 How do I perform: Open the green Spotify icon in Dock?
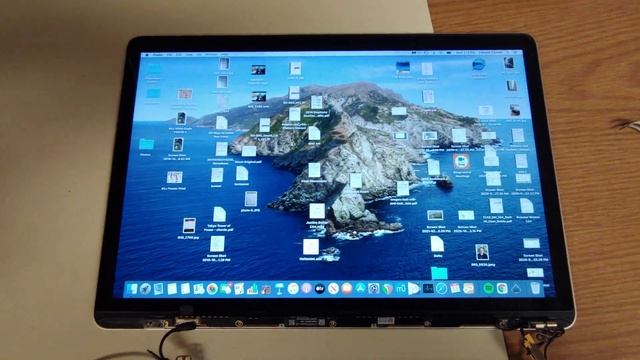489,288
